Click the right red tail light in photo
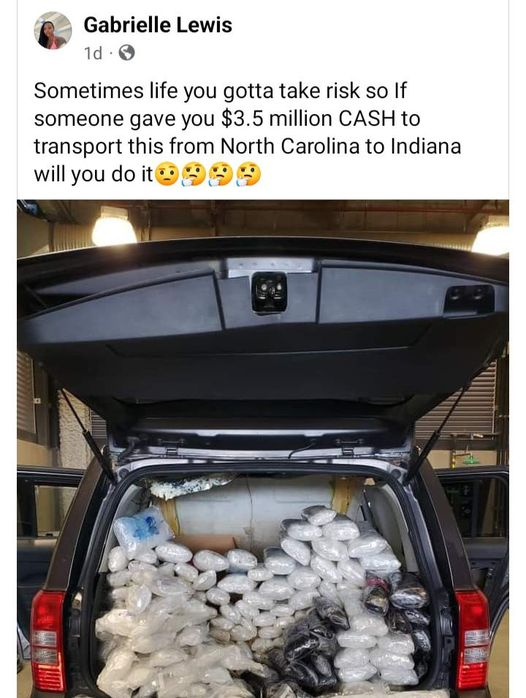Screen dimensions: 526x698 [472, 640]
